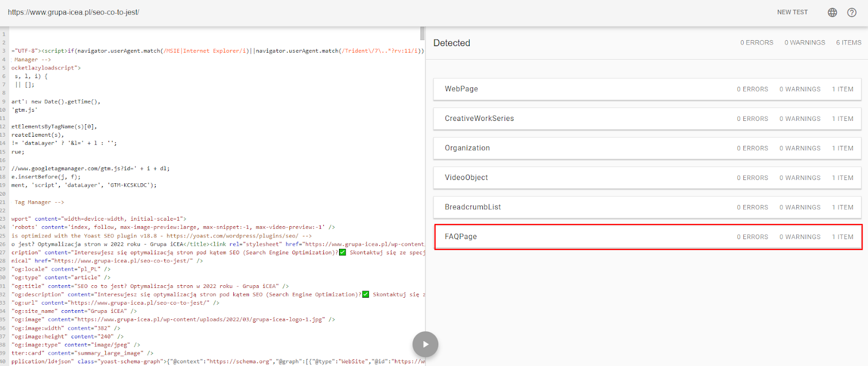
Task: Open the language globe icon
Action: click(x=832, y=12)
